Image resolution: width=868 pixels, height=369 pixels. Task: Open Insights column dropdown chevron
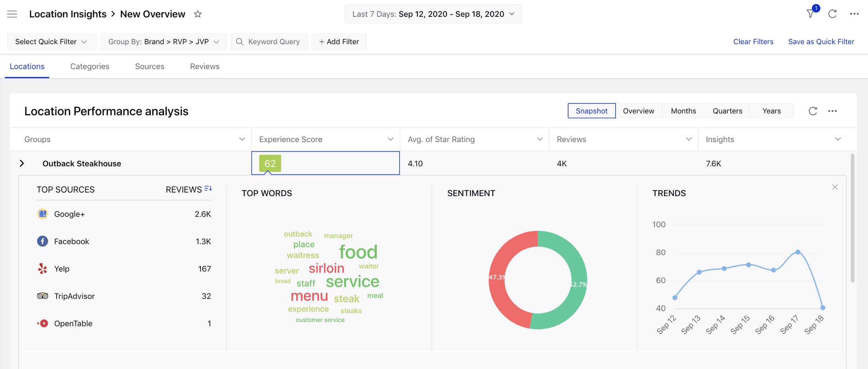(x=838, y=139)
